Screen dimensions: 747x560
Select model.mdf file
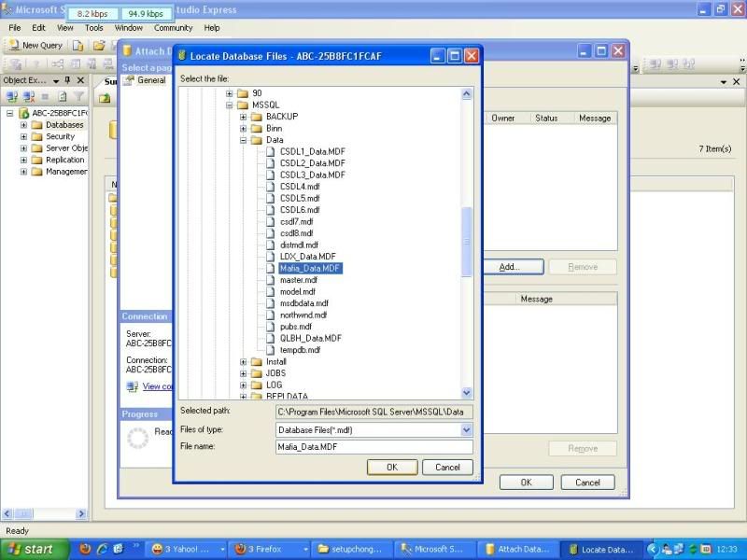pos(298,292)
